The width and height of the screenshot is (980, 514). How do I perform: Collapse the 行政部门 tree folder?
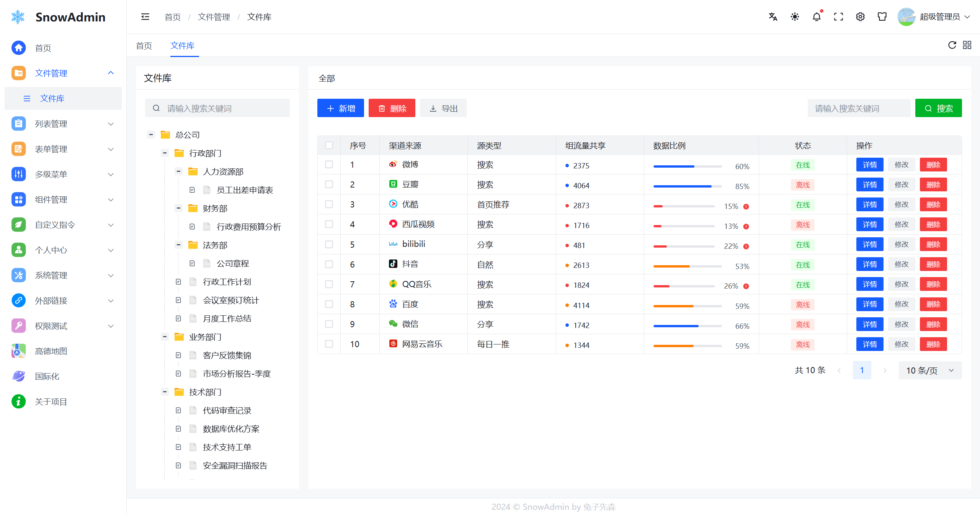[x=165, y=153]
